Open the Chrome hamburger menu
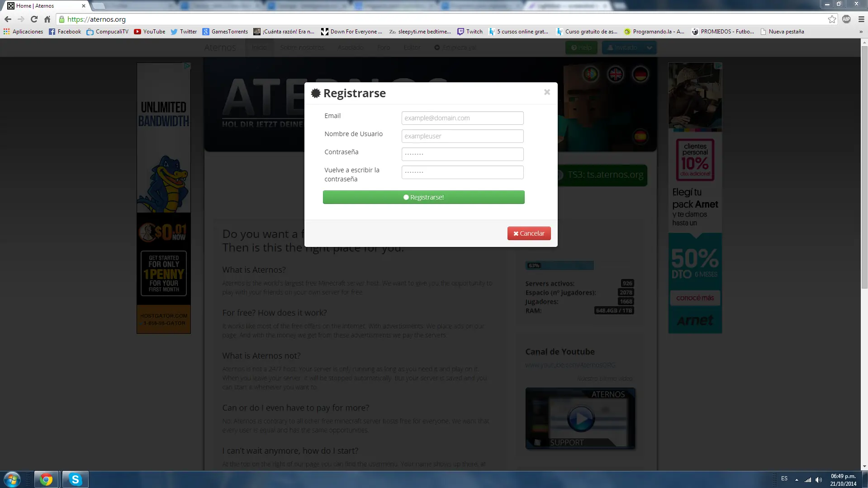Viewport: 868px width, 488px height. [861, 19]
